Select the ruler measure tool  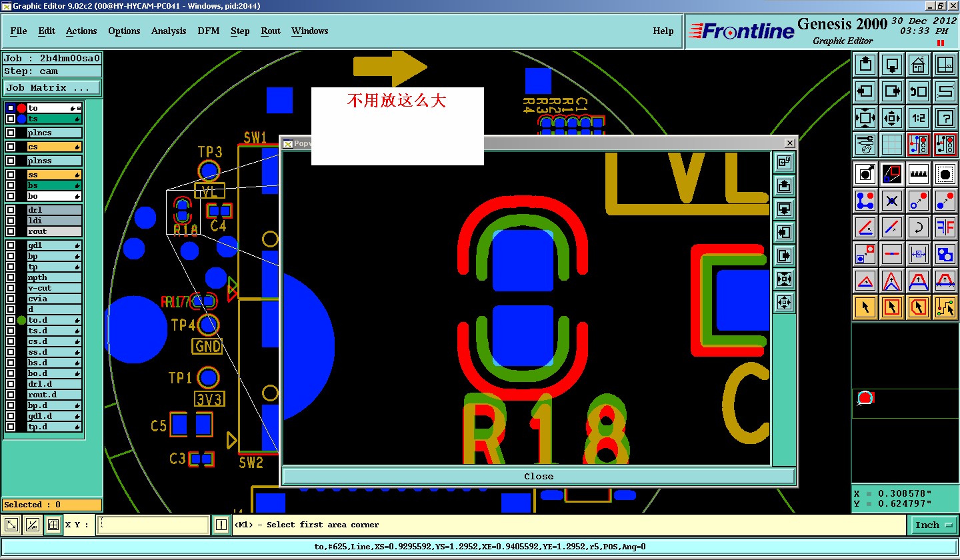pos(918,174)
